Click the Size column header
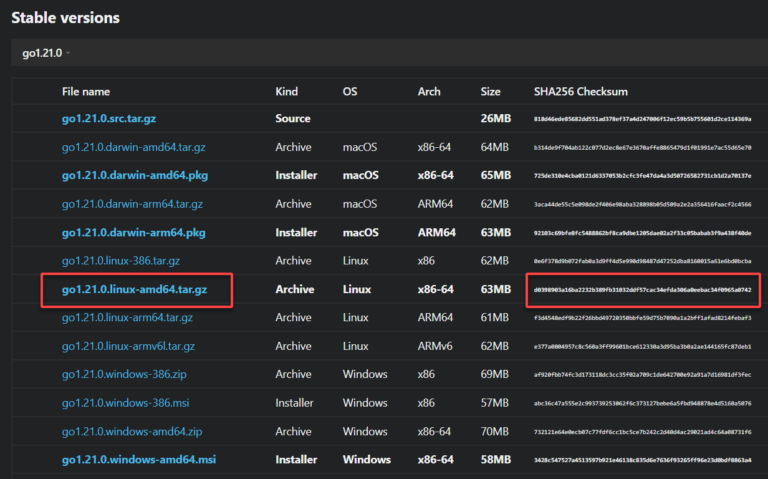Image resolution: width=768 pixels, height=479 pixels. pos(490,92)
